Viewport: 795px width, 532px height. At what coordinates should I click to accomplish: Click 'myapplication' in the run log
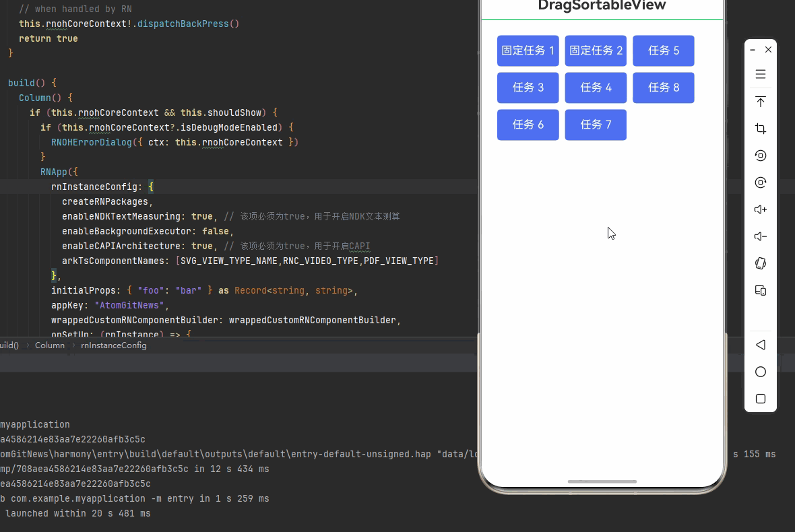(35, 424)
